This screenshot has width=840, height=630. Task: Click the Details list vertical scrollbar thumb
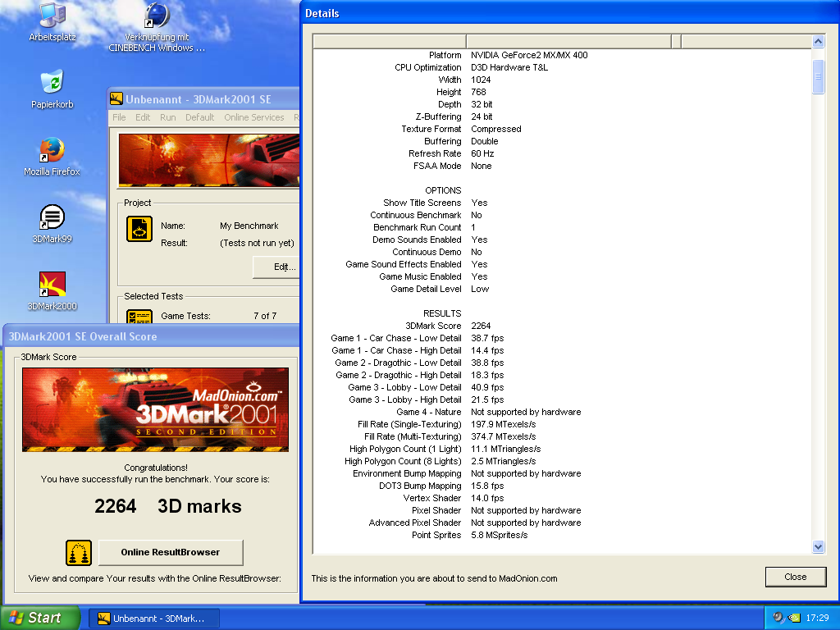click(818, 76)
